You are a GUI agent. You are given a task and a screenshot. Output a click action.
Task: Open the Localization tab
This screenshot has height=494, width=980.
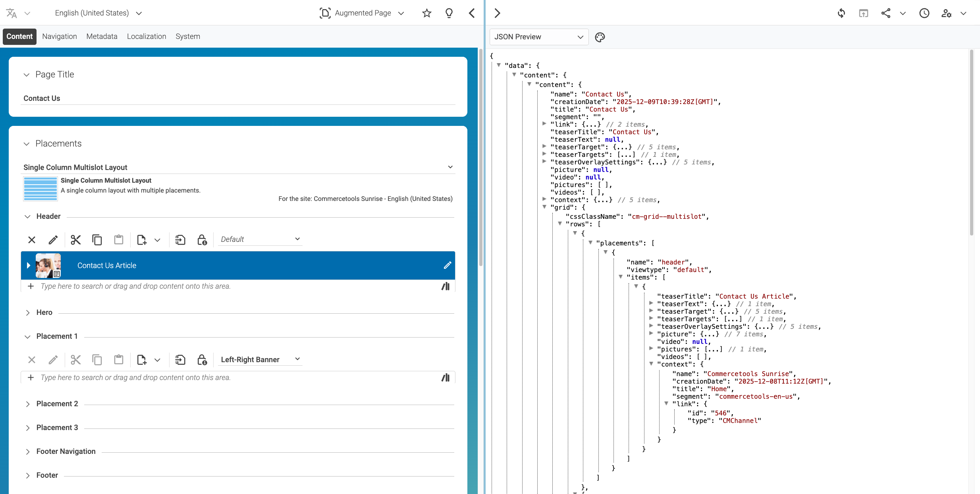click(x=147, y=36)
